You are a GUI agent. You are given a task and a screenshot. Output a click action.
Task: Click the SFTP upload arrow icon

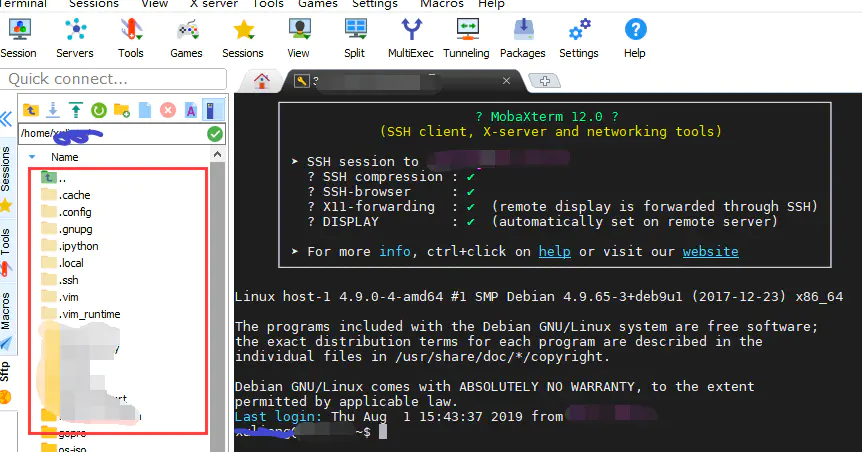[x=76, y=110]
